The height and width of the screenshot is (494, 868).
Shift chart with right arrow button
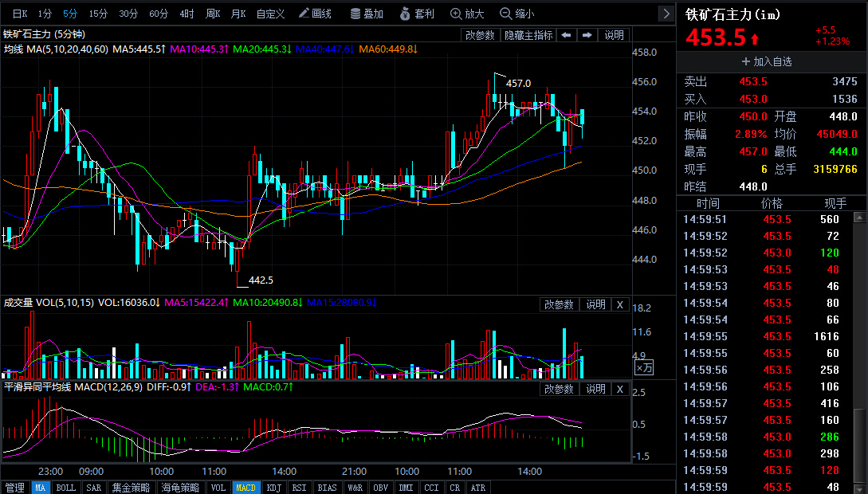[587, 35]
